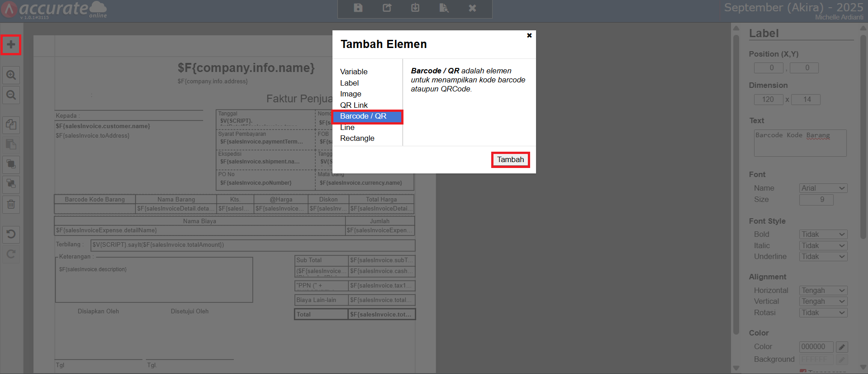Close the Tambah Elemen dialog
Viewport: 868px width, 374px height.
pyautogui.click(x=529, y=35)
